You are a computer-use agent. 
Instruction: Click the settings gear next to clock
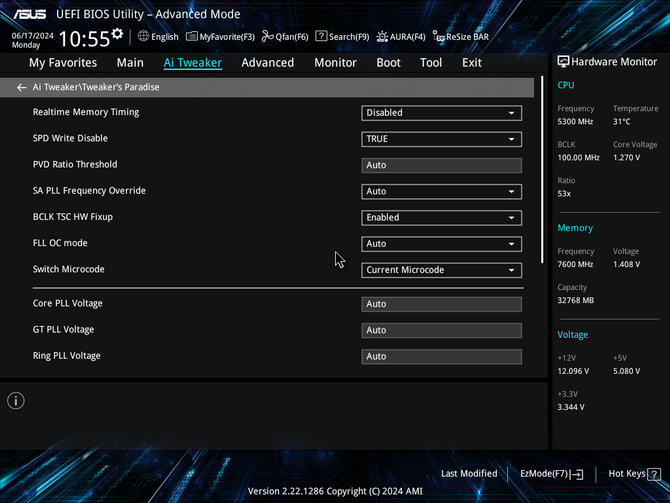(x=117, y=34)
